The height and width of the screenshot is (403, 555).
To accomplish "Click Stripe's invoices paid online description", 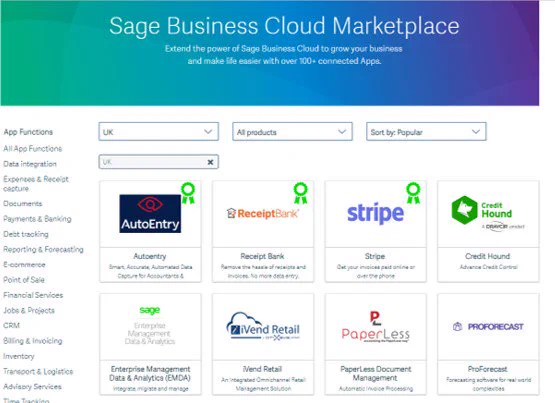I will 376,271.
